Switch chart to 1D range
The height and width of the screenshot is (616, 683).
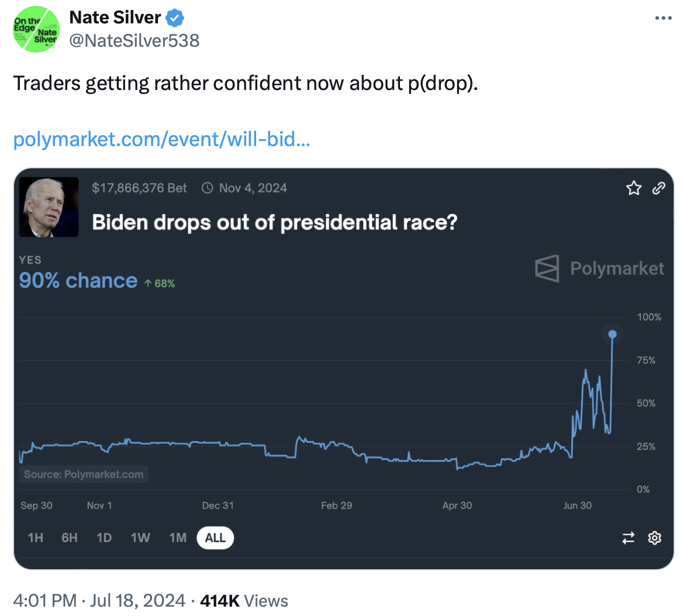tap(104, 538)
